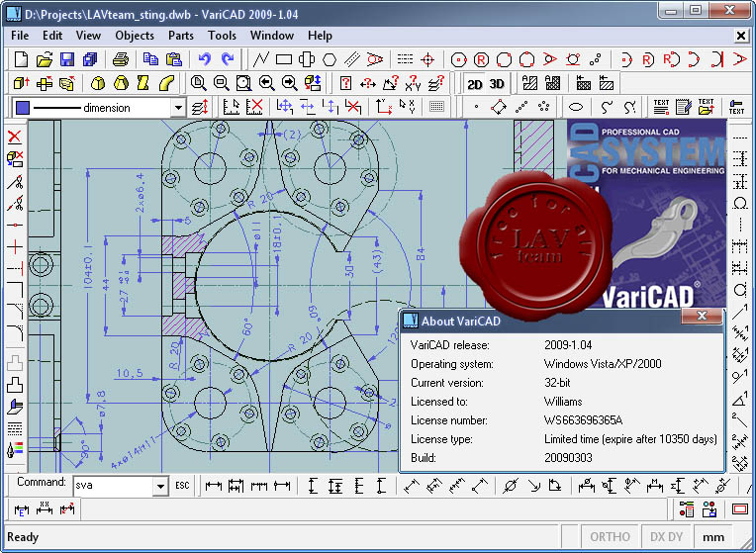This screenshot has height=553, width=756.
Task: Open the Edit menu
Action: (52, 36)
